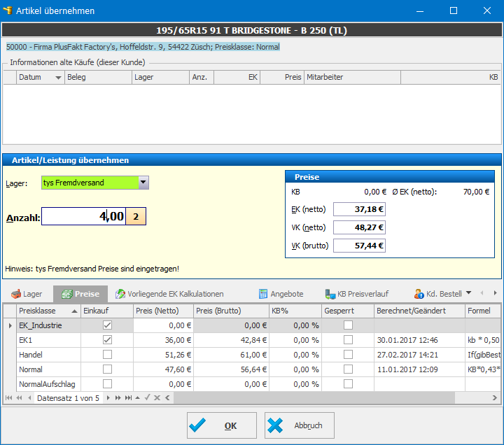Click the green checkmark icon on OK

(198, 425)
